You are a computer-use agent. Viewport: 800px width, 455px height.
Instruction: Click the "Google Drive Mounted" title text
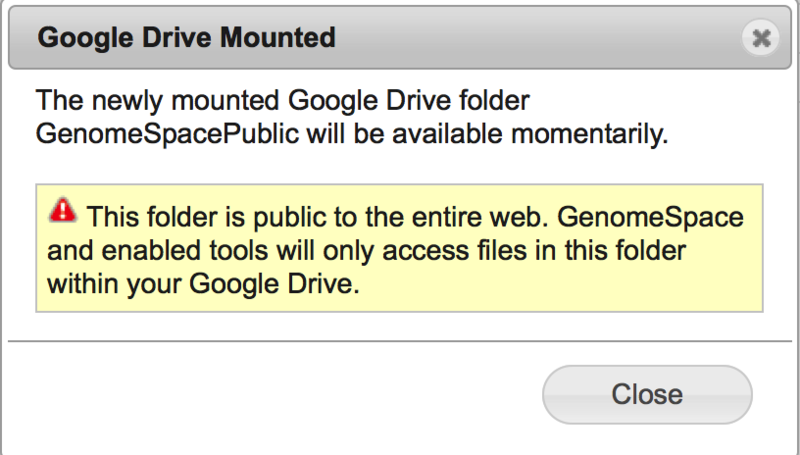tap(186, 37)
